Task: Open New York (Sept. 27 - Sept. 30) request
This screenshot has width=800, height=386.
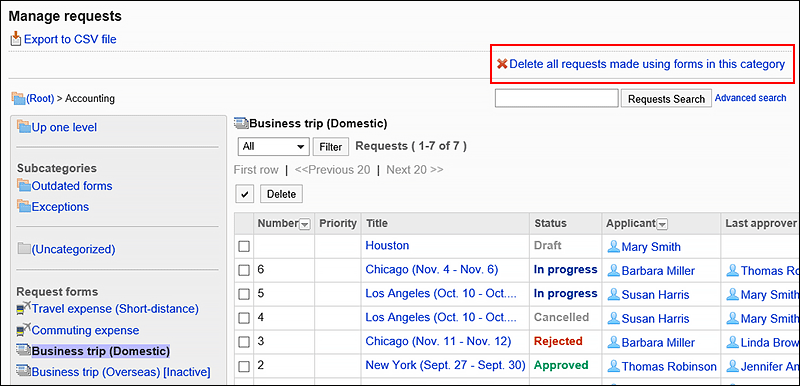Action: [x=445, y=365]
